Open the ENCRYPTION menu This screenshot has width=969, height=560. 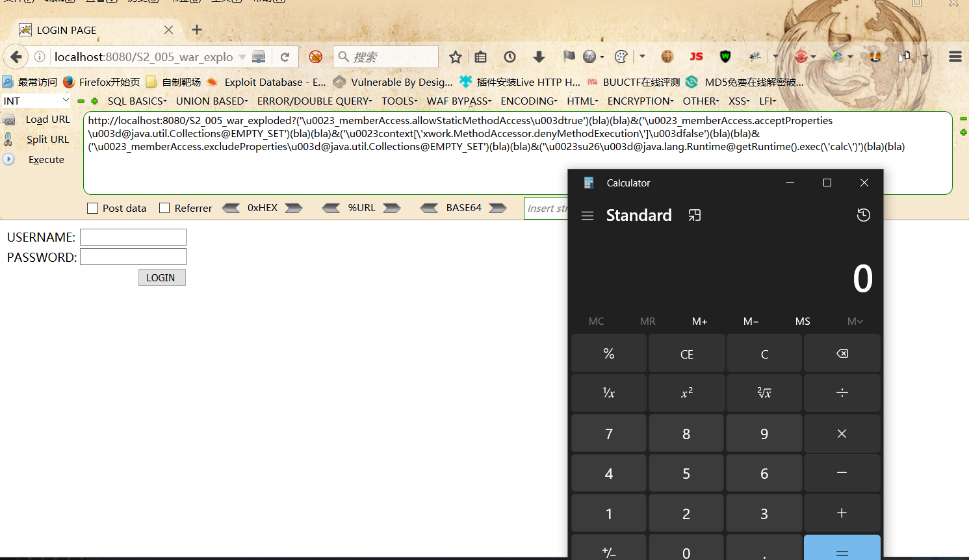pyautogui.click(x=640, y=101)
